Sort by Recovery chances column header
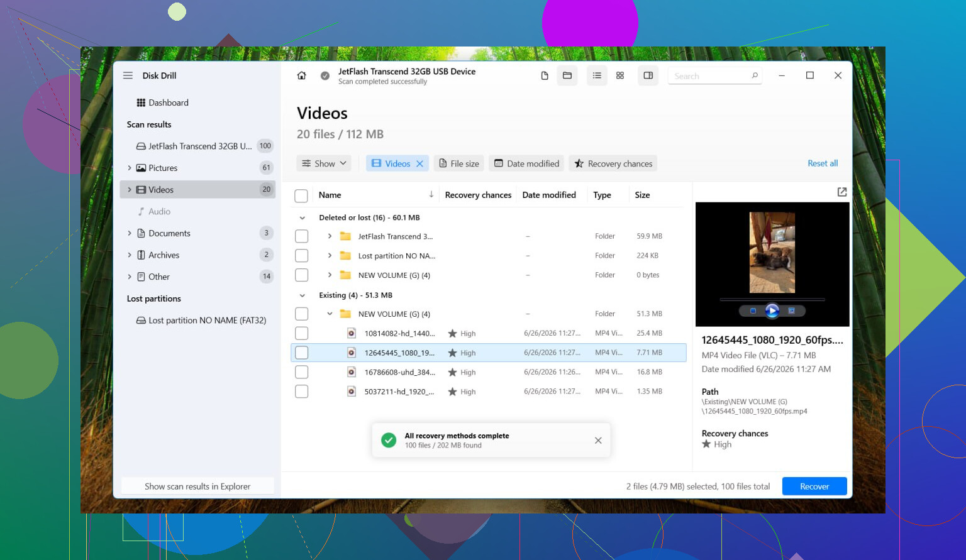This screenshot has width=966, height=560. (478, 195)
